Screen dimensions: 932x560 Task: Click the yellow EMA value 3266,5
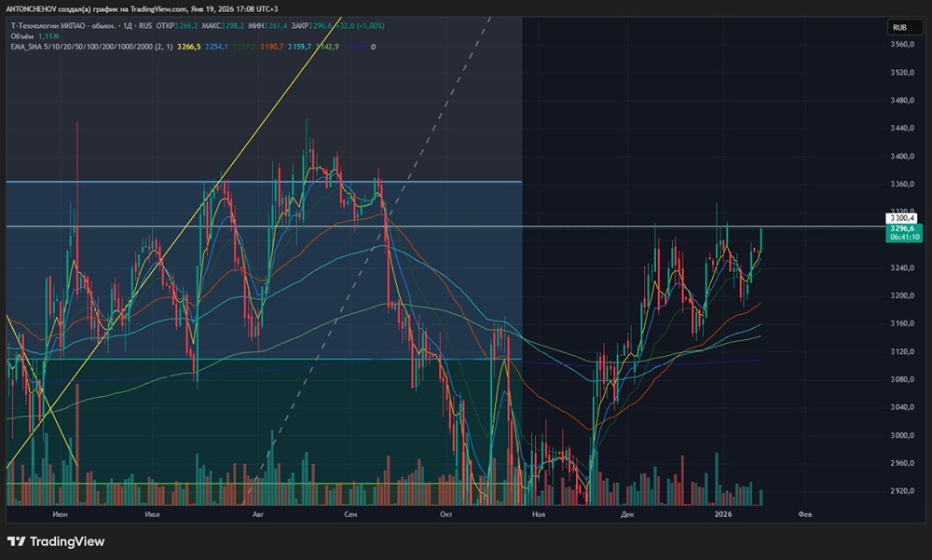coord(188,47)
